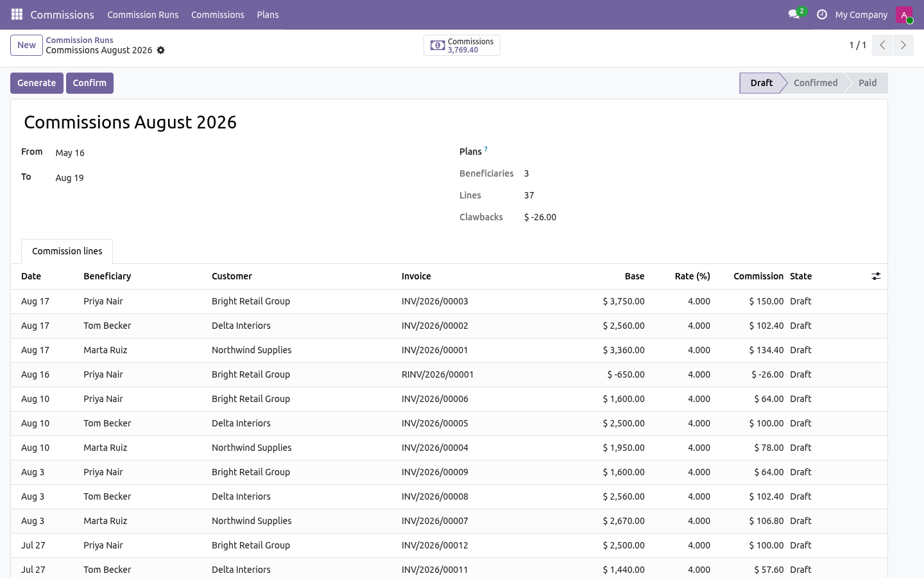This screenshot has width=924, height=578.
Task: Open the My Company switcher
Action: (x=861, y=14)
